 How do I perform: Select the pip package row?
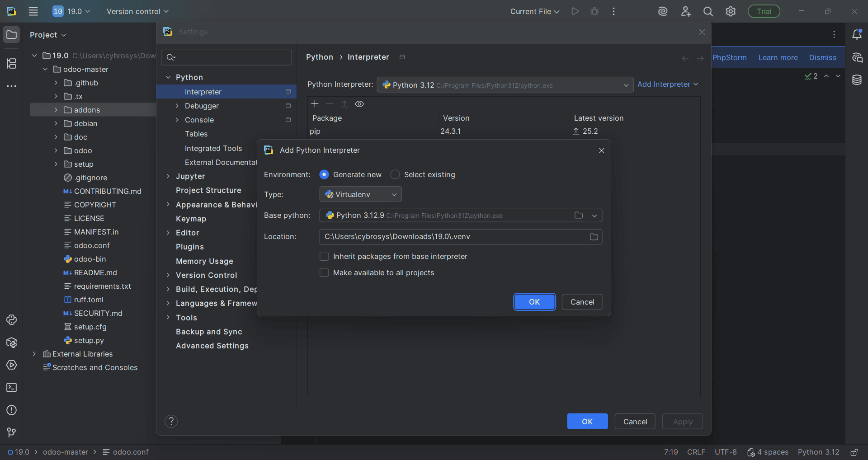[504, 131]
